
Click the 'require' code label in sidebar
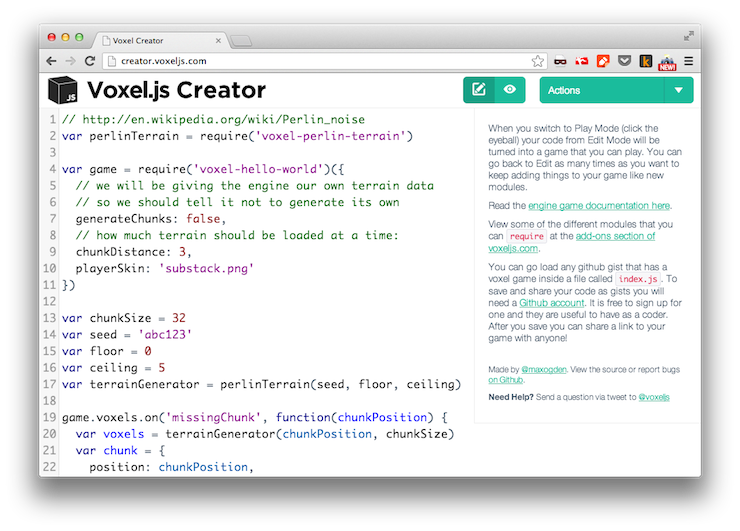click(x=527, y=236)
